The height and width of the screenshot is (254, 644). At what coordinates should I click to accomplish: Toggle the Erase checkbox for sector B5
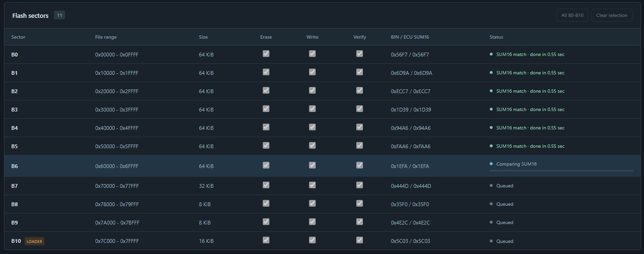pos(266,145)
